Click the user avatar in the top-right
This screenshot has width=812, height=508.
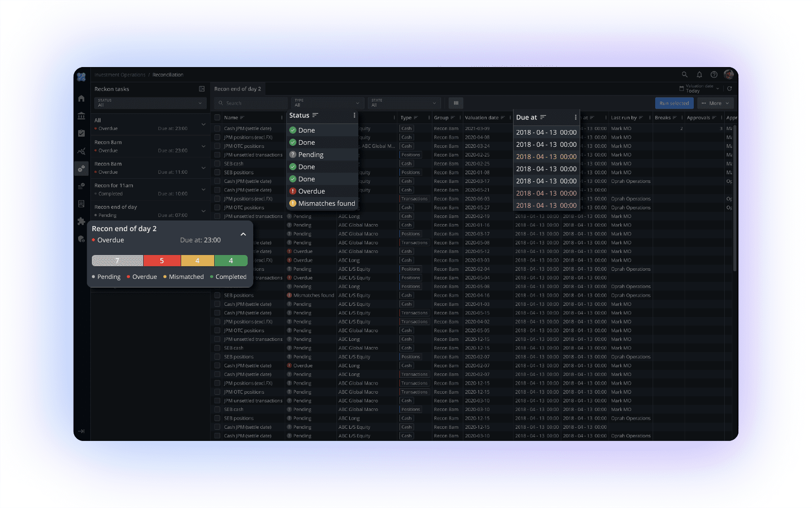point(728,74)
